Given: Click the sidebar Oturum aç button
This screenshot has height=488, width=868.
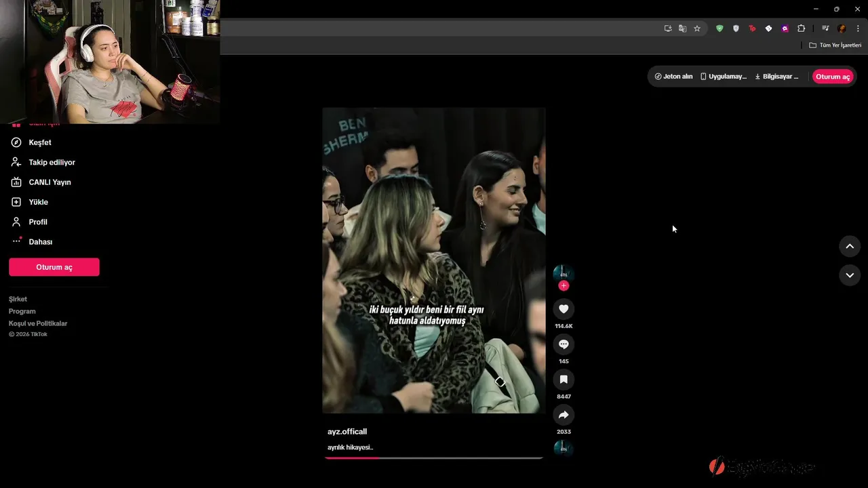Looking at the screenshot, I should click(x=54, y=267).
